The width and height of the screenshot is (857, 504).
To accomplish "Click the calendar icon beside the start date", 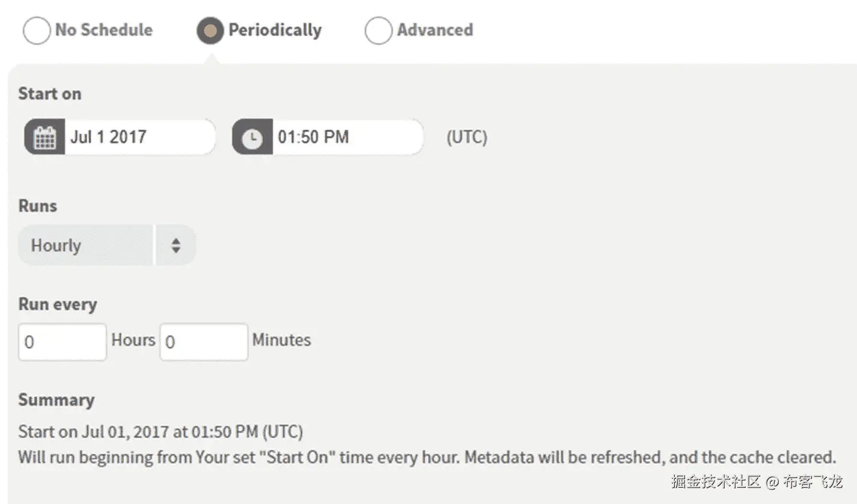I will tap(45, 137).
